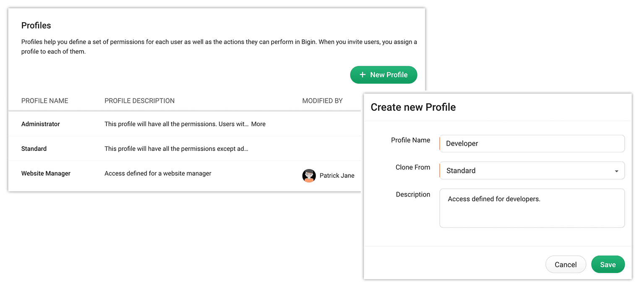The width and height of the screenshot is (644, 286).
Task: Click the Administrator profile description text
Action: point(176,124)
